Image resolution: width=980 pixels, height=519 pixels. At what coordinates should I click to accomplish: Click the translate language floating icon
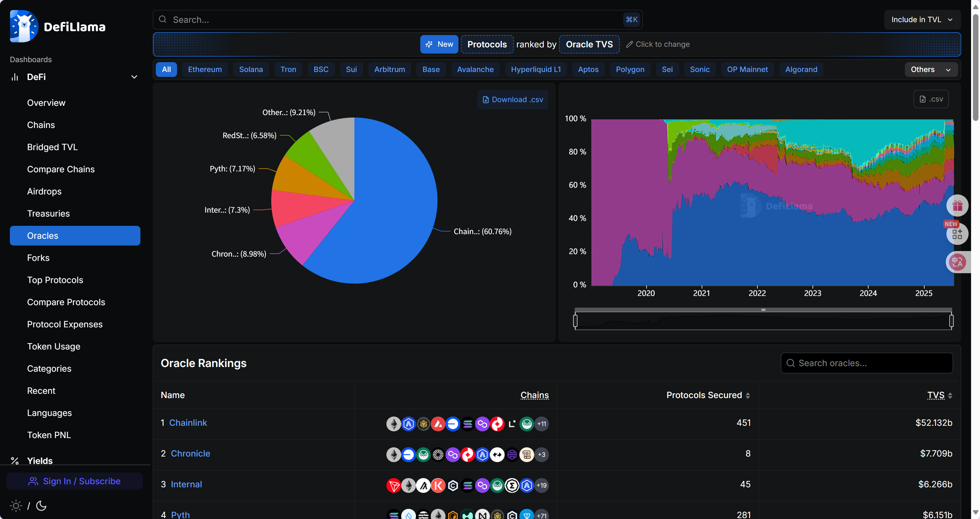(x=957, y=262)
